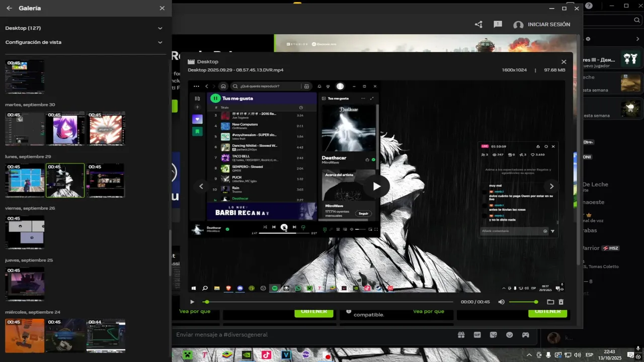Close the Galería side panel

[162, 8]
